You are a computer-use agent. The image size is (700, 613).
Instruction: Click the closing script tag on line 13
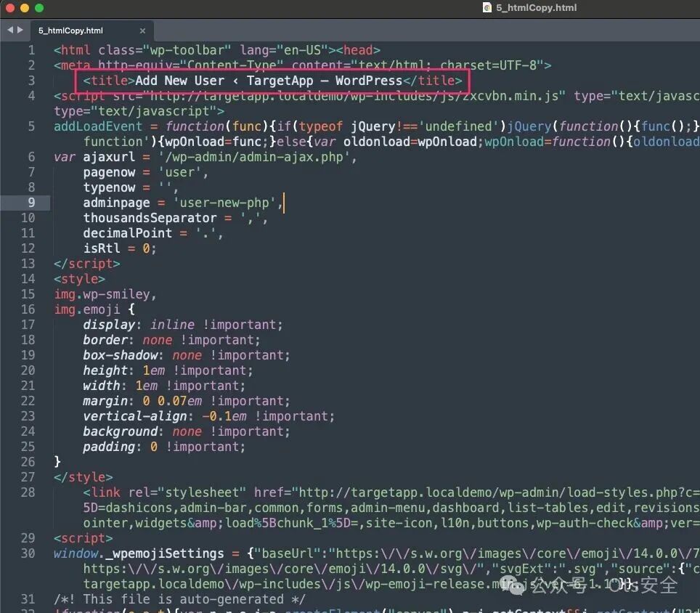tap(86, 264)
